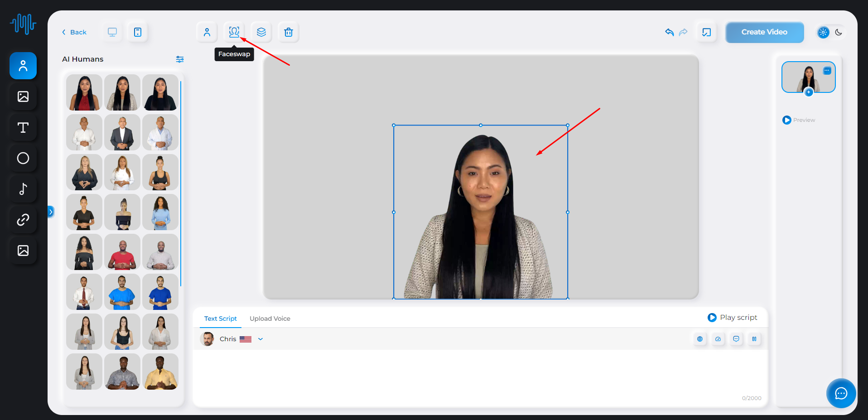
Task: Click the avatar person toolbar icon
Action: coord(207,32)
